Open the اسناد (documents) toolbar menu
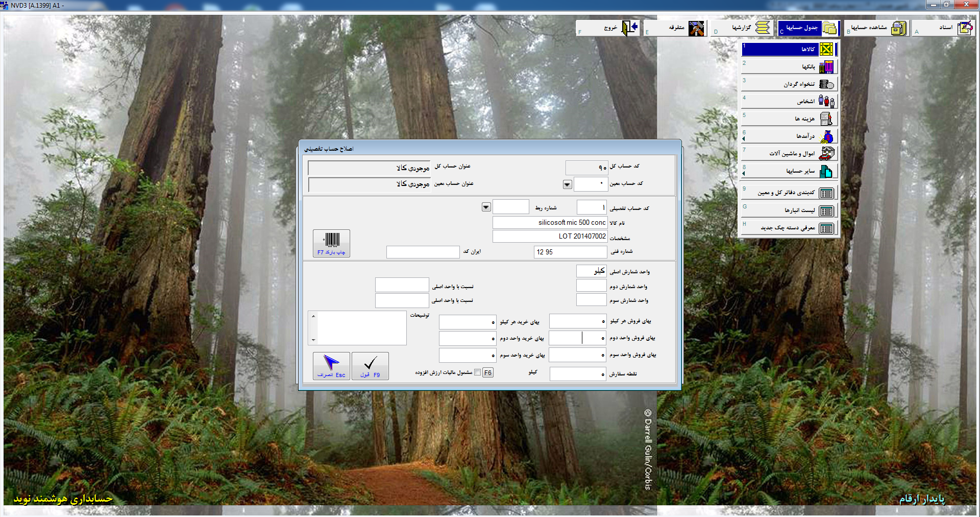The height and width of the screenshot is (517, 980). click(944, 28)
